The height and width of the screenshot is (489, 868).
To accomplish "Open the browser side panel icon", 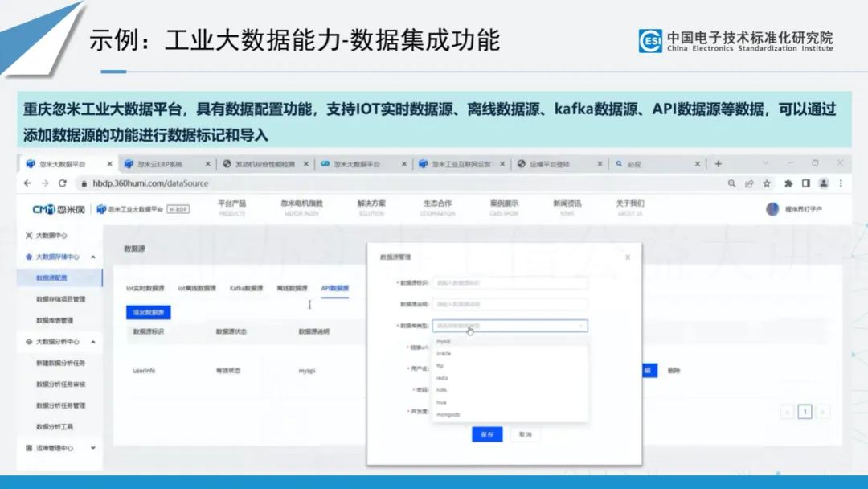I will 806,183.
